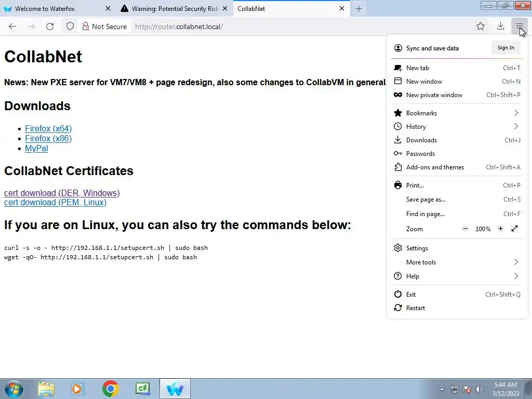This screenshot has height=399, width=532.
Task: Switch to Warning: Potential Security Risk tab
Action: [175, 8]
